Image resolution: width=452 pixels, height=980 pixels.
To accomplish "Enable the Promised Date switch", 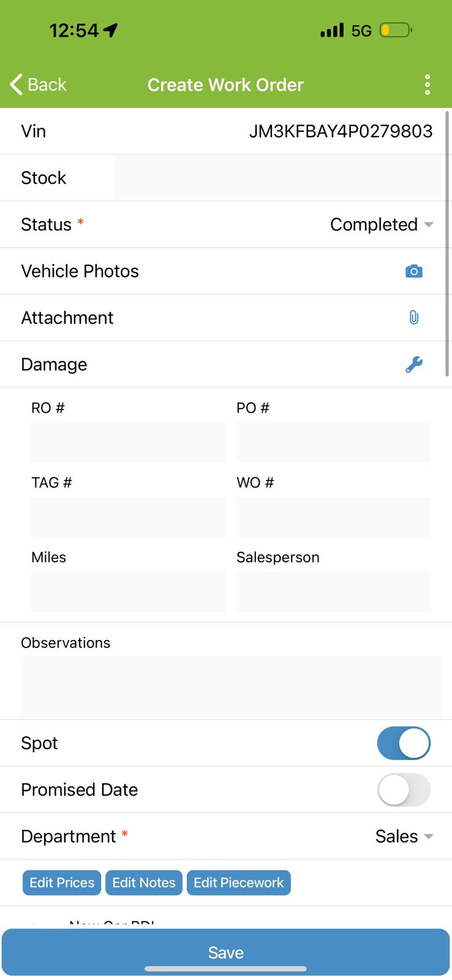I will click(404, 790).
